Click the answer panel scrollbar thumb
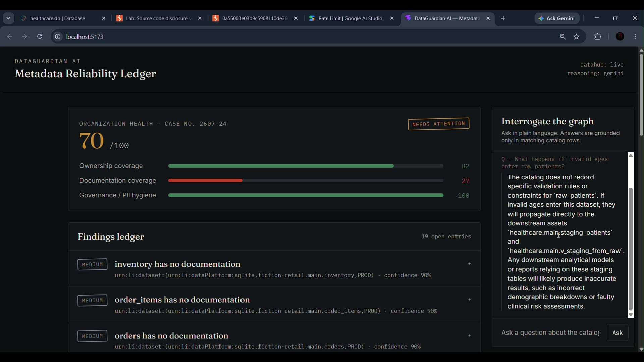 coord(631,249)
